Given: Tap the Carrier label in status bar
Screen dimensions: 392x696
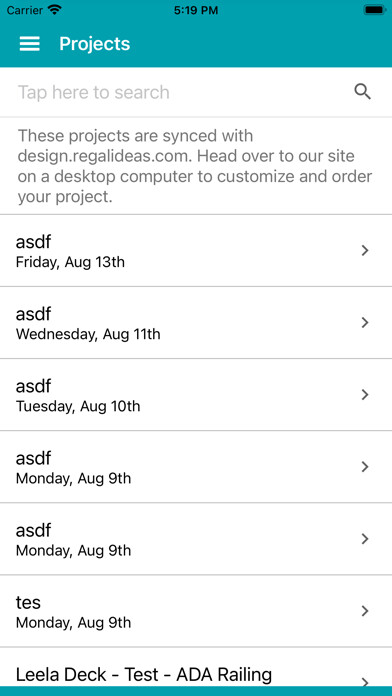Looking at the screenshot, I should (x=24, y=10).
